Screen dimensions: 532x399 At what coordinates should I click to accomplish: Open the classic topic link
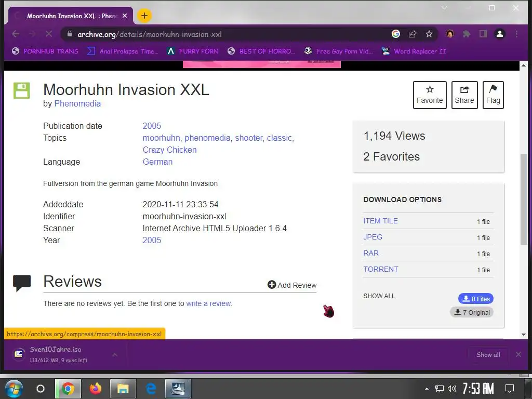pyautogui.click(x=279, y=138)
